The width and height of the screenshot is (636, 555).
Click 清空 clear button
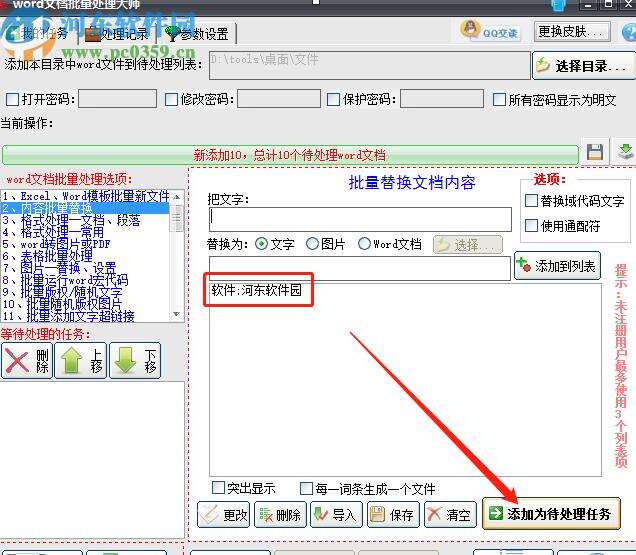click(x=450, y=514)
